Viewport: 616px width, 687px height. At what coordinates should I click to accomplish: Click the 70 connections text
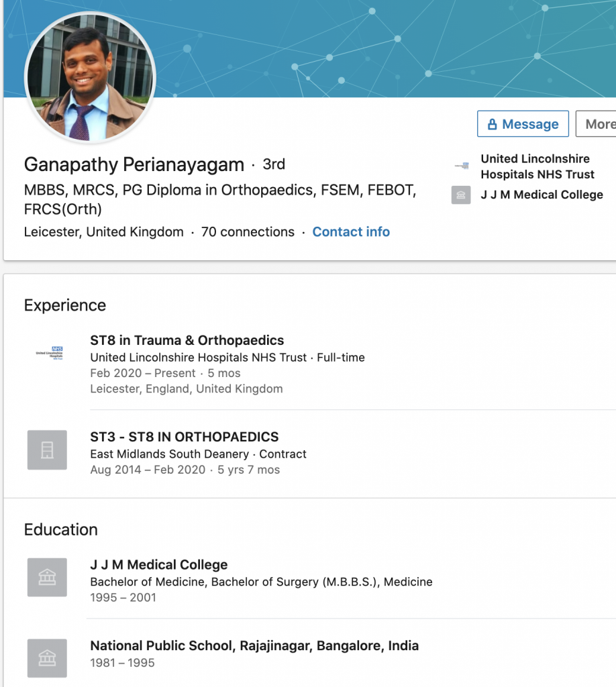coord(248,231)
